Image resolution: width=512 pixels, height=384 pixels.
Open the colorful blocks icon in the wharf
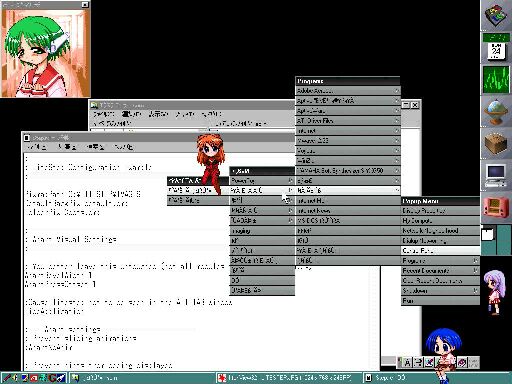496,15
